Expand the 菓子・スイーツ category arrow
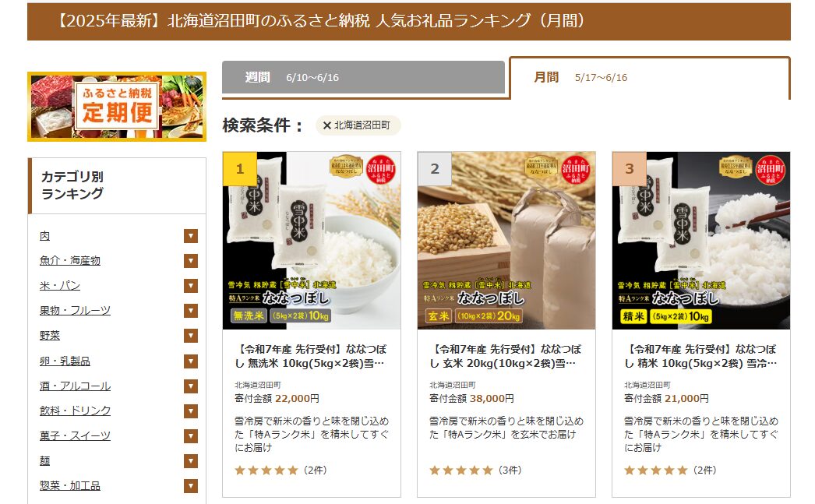 [191, 436]
